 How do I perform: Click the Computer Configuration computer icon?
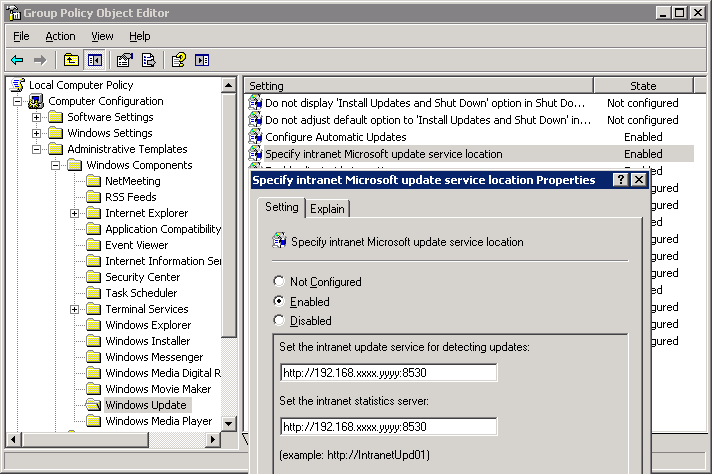pyautogui.click(x=36, y=101)
